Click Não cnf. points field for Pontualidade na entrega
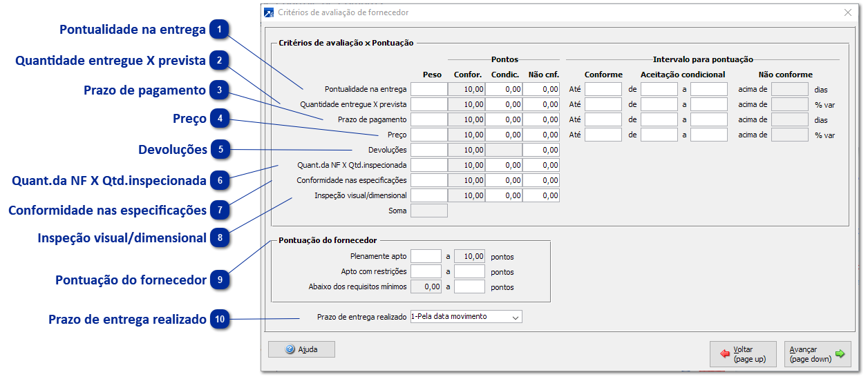Screen dimensions: 868x379 [x=541, y=89]
